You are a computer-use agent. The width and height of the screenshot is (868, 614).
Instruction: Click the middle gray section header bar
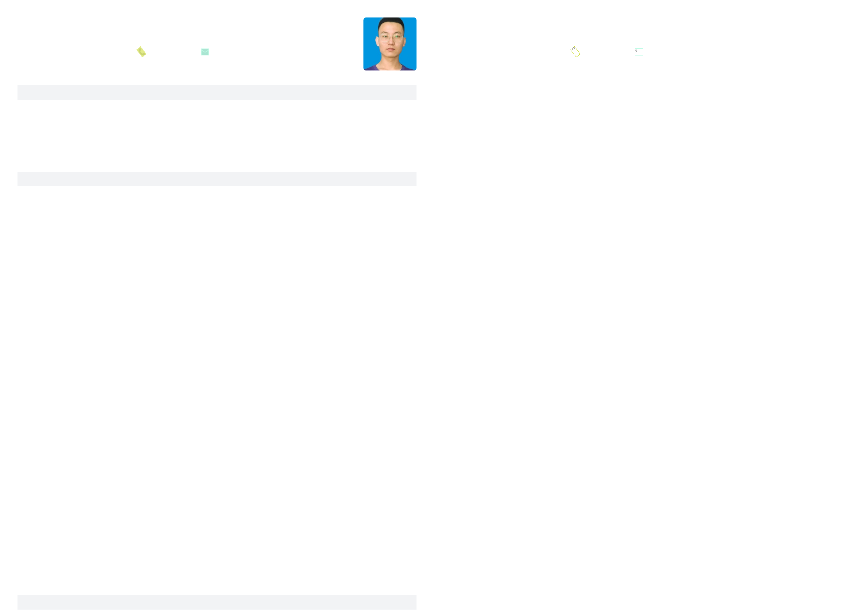[x=217, y=179]
